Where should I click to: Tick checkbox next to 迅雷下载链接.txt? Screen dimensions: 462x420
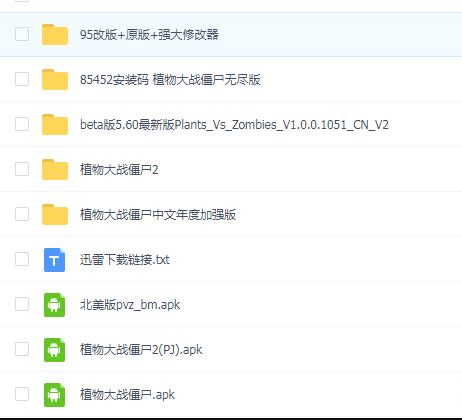click(x=22, y=259)
